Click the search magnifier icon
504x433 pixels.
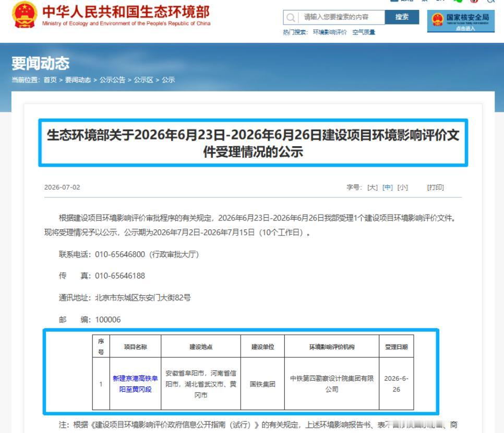(x=291, y=17)
